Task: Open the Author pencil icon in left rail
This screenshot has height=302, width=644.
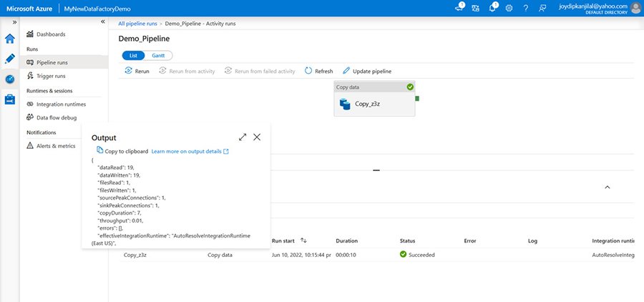Action: tap(10, 59)
